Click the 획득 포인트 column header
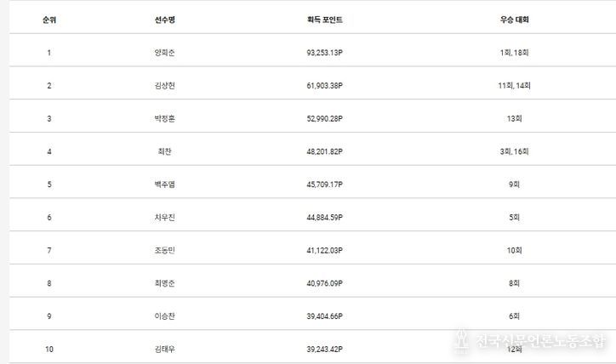This screenshot has width=616, height=364. pos(324,20)
